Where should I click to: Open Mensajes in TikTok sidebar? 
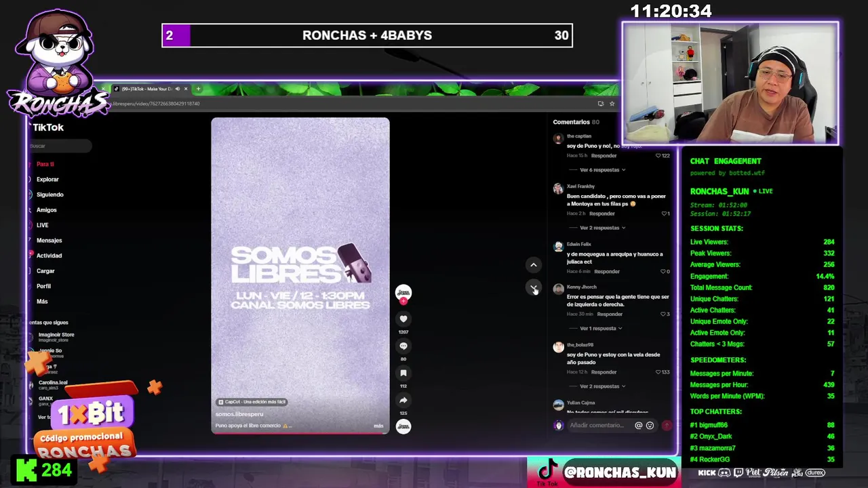pyautogui.click(x=49, y=241)
